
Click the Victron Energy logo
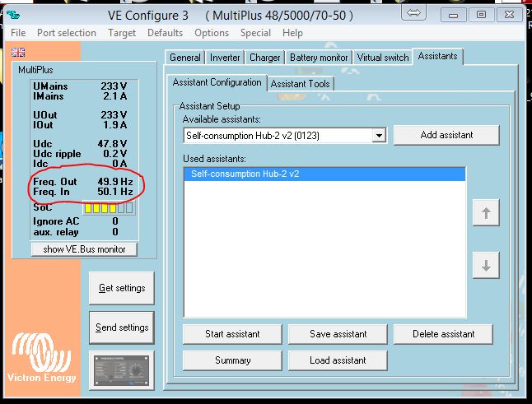pyautogui.click(x=42, y=358)
